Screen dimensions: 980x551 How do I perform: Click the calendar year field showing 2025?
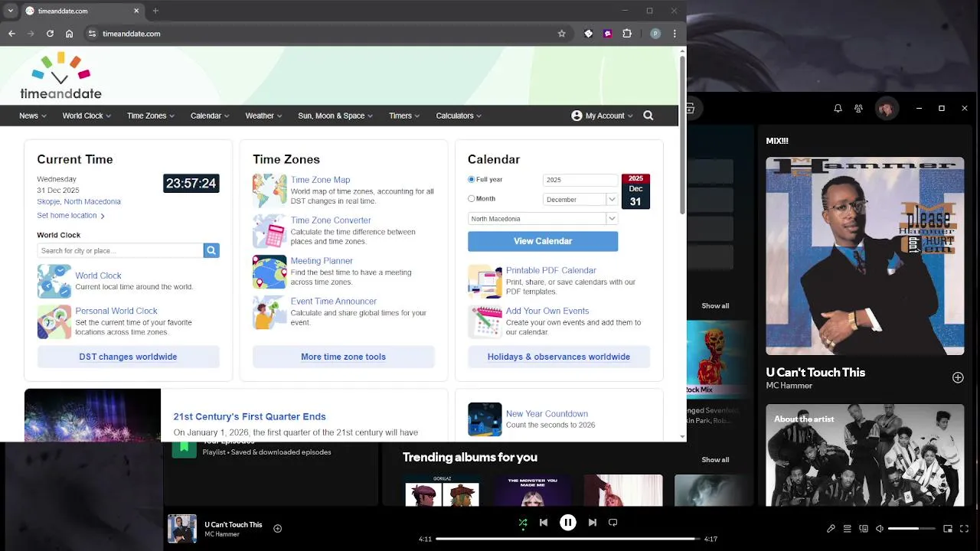point(580,180)
